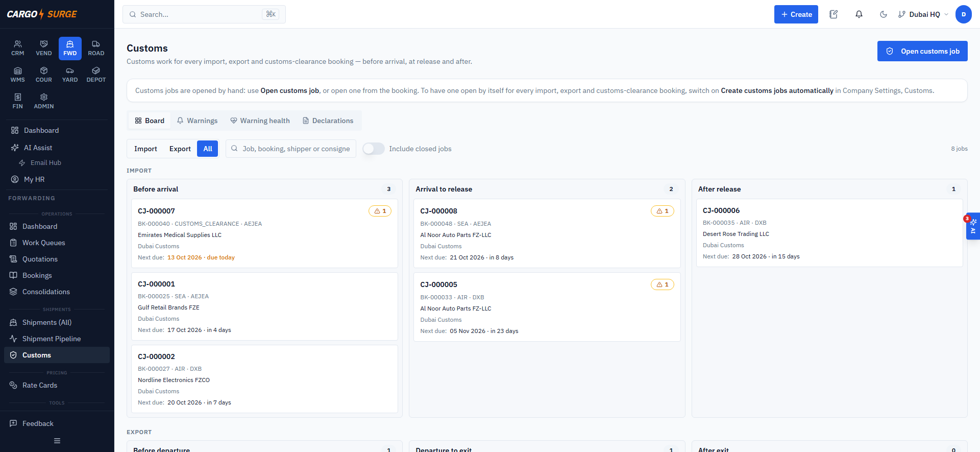Click the warning badge on CJ-000005

click(663, 284)
